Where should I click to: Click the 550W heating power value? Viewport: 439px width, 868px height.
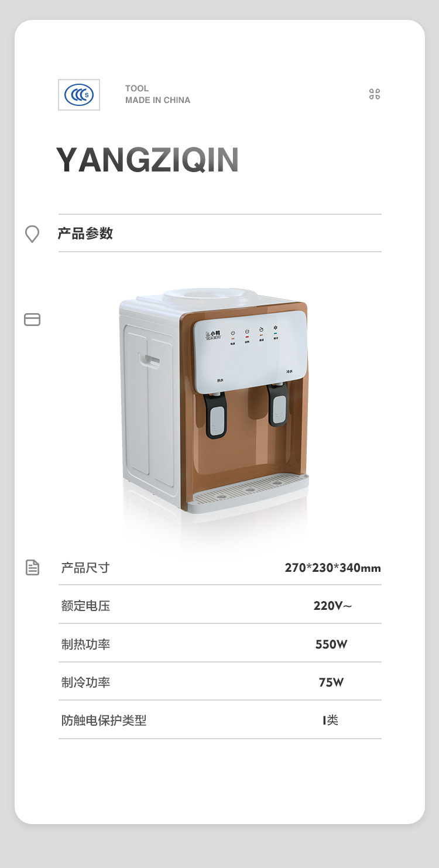[x=331, y=644]
